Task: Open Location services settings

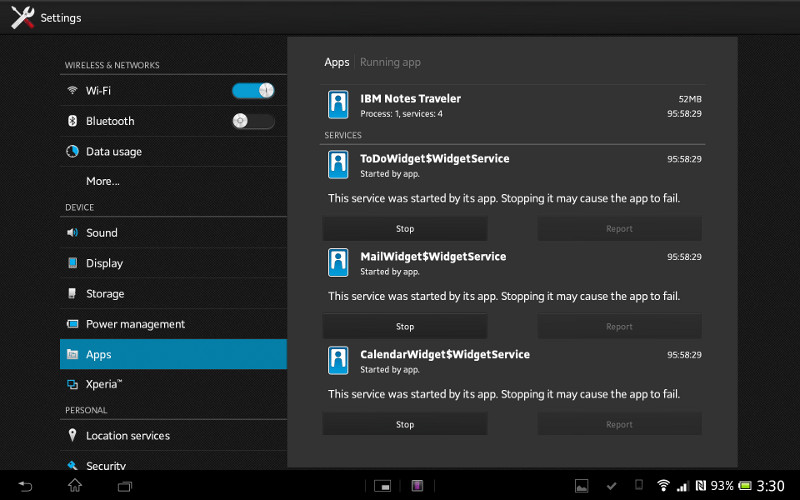Action: (173, 435)
